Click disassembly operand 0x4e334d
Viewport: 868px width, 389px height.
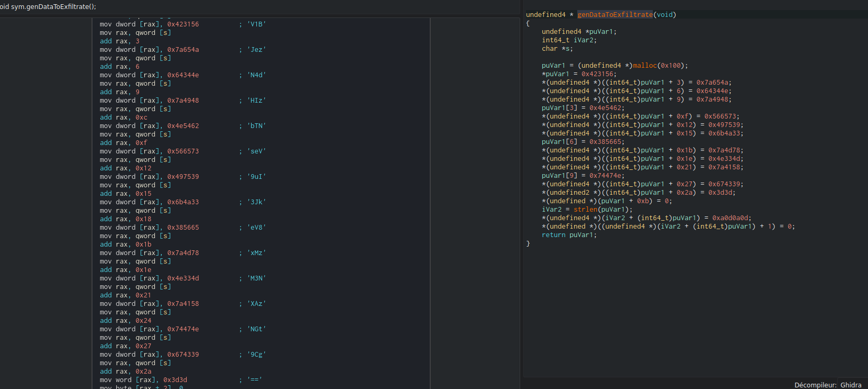tap(183, 278)
